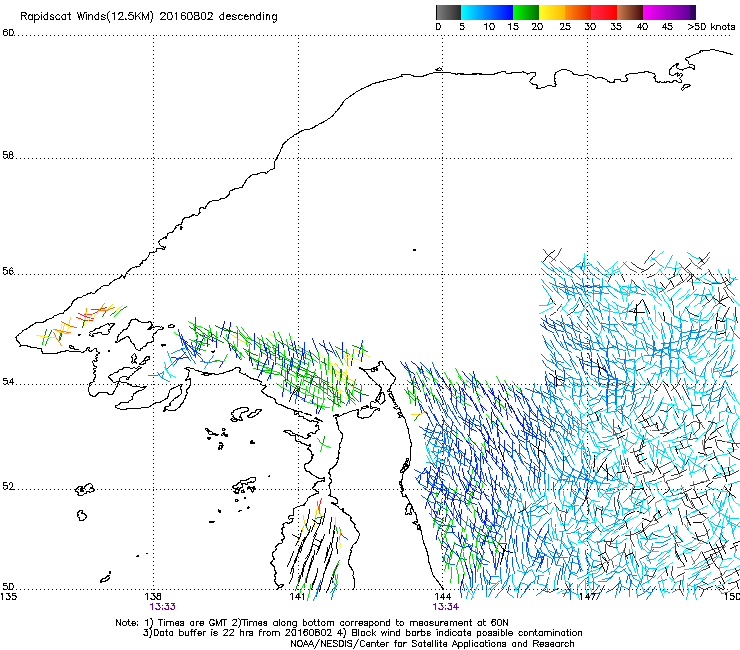The height and width of the screenshot is (650, 740).
Task: Click the purple time stamp '13:34'
Action: point(446,607)
